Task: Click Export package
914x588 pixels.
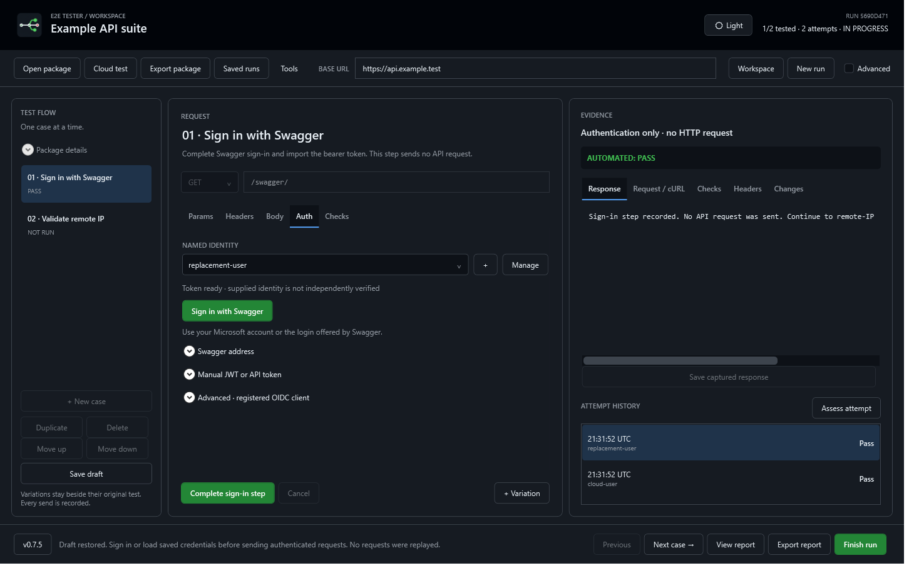Action: point(175,69)
